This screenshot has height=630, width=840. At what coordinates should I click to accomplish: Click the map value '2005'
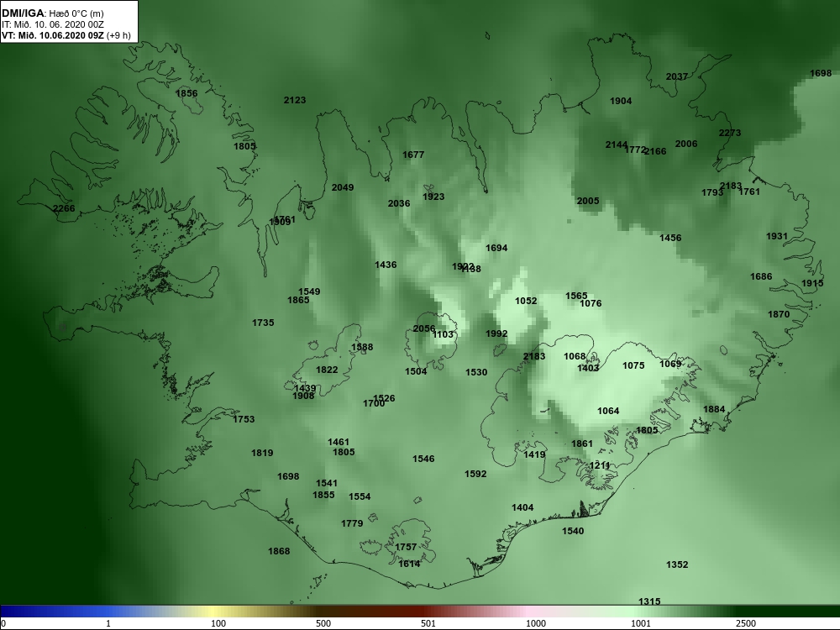(x=588, y=201)
